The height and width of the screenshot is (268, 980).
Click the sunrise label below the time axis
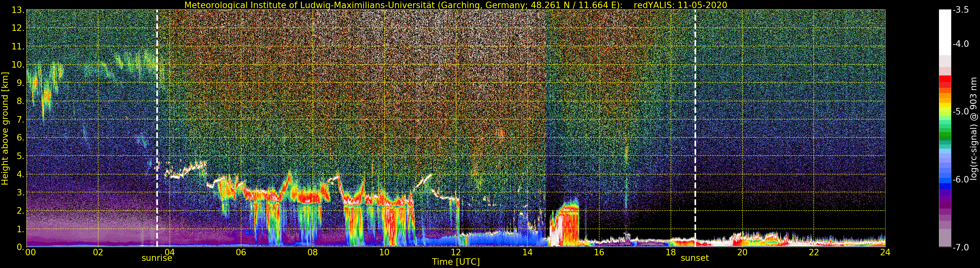tap(157, 258)
